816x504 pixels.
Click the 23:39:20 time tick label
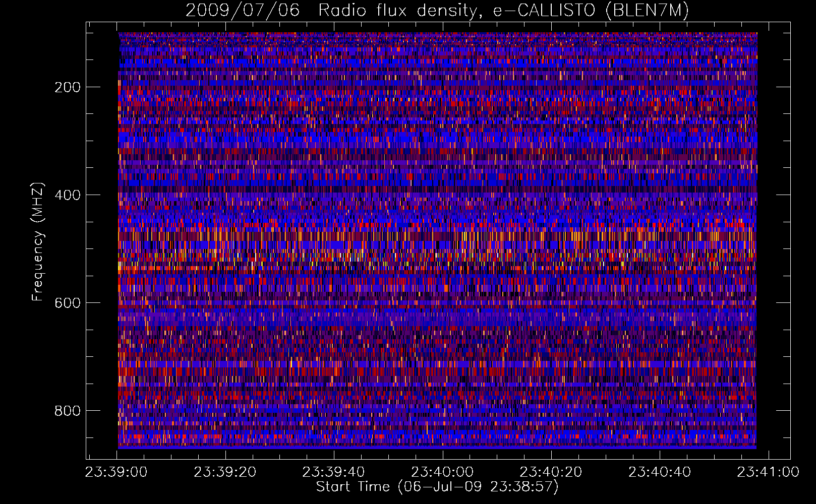(225, 472)
